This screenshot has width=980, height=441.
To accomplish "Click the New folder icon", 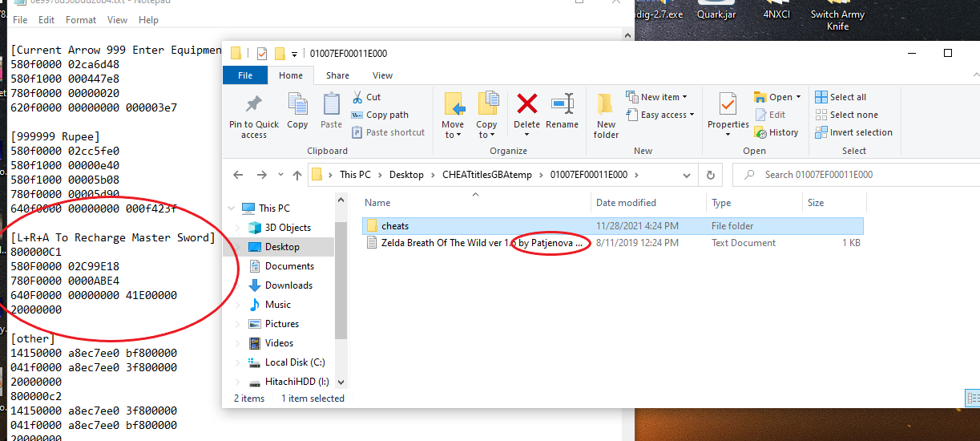I will pos(606,103).
